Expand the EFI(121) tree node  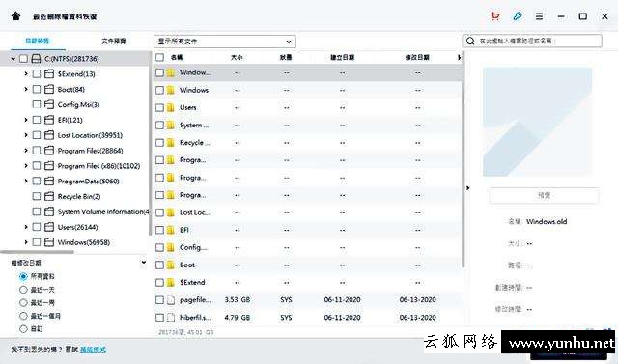click(26, 120)
